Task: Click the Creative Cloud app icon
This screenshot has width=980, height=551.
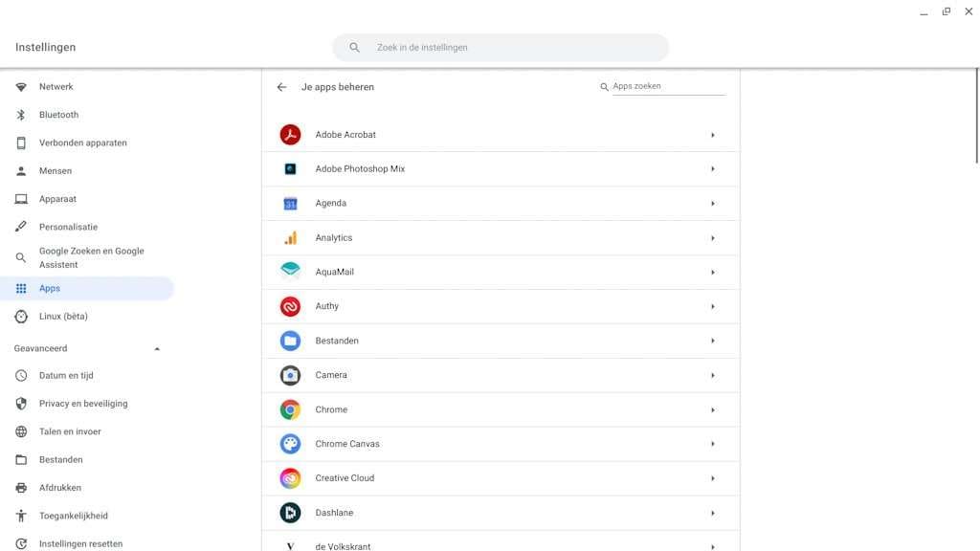Action: point(290,478)
